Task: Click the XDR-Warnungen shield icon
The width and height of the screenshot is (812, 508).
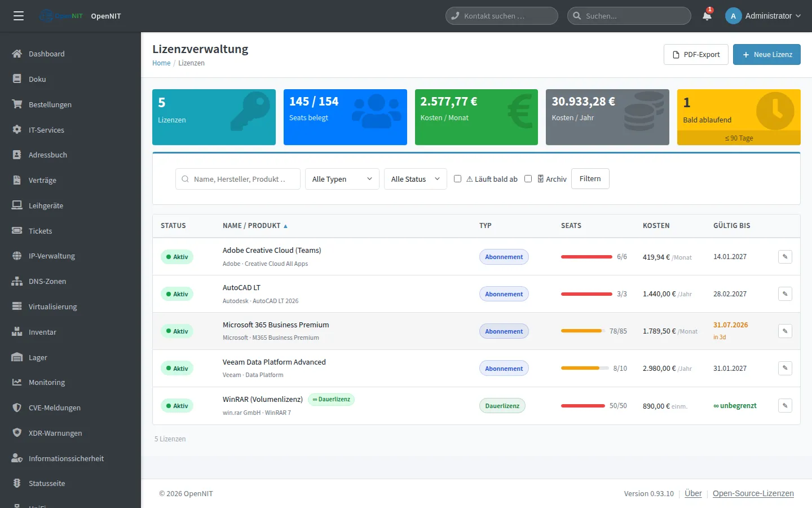Action: (x=17, y=433)
